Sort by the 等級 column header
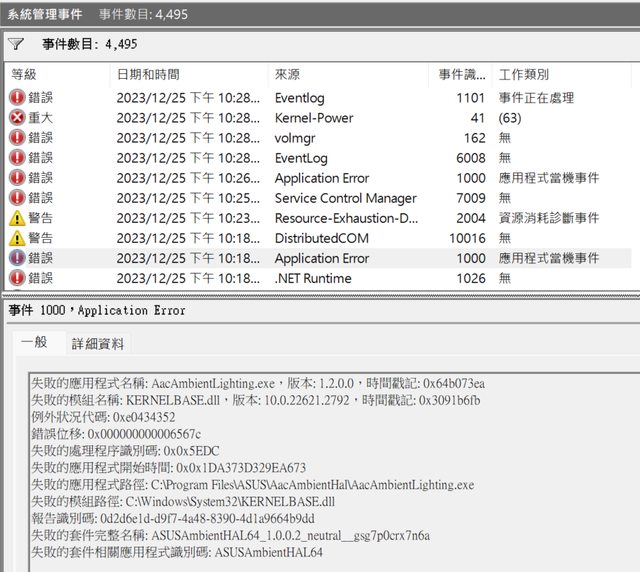 [x=24, y=75]
